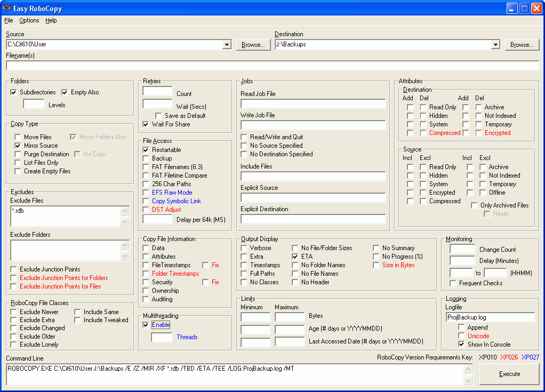Expand the Source path dropdown
Viewport: 545px width, 392px height.
pos(227,44)
